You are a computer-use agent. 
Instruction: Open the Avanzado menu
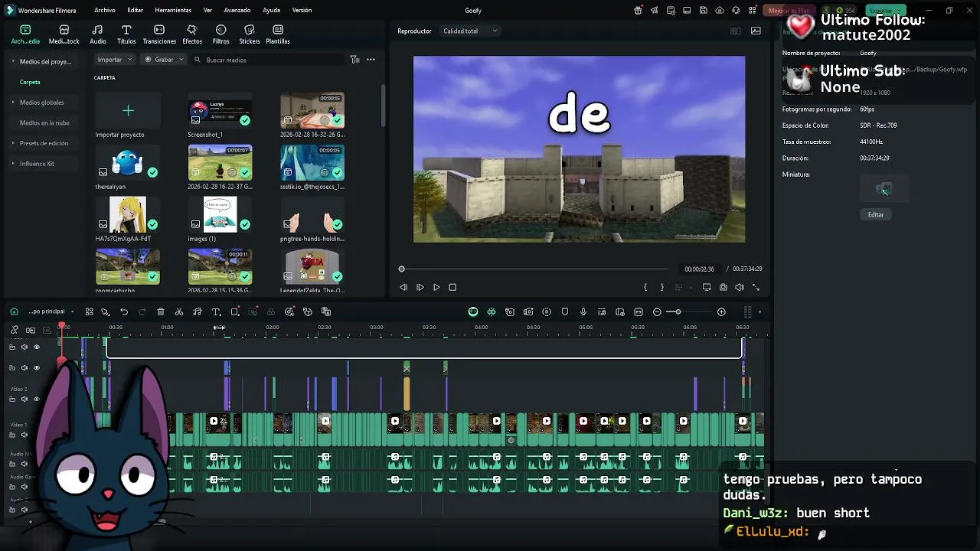pos(237,10)
